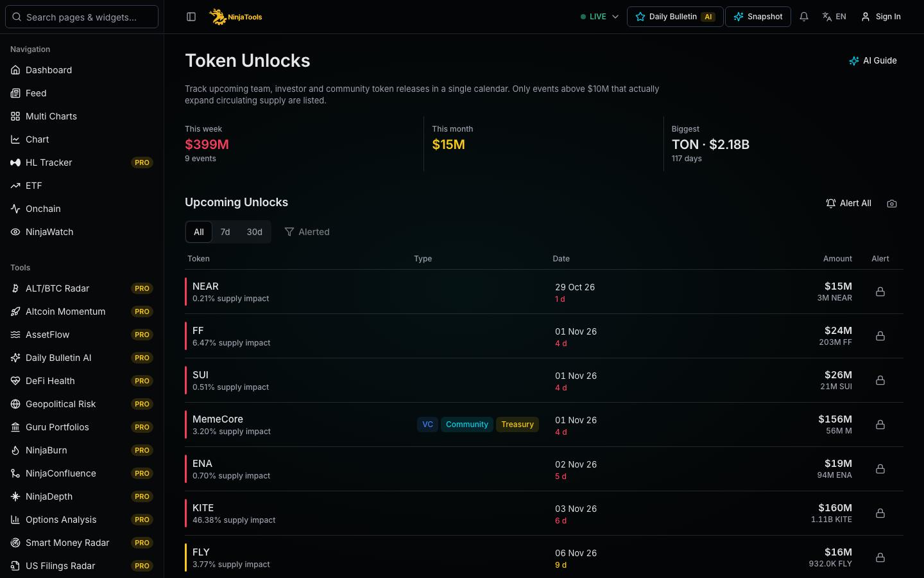
Task: Open the AI Guide
Action: pyautogui.click(x=873, y=60)
